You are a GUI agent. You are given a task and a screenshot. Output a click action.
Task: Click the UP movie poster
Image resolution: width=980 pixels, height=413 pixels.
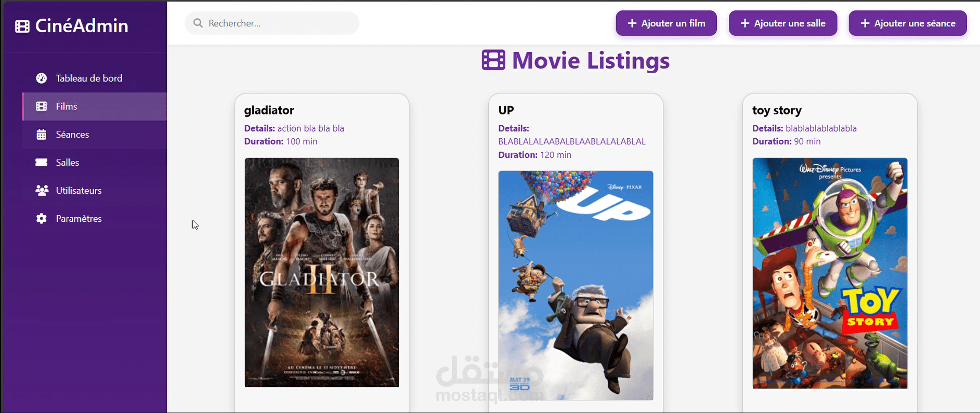(x=576, y=285)
